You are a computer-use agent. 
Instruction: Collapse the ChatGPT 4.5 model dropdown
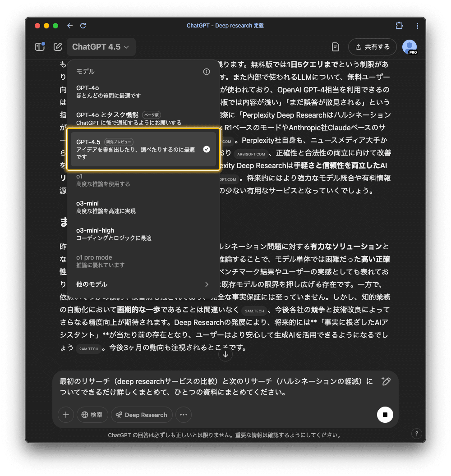101,46
